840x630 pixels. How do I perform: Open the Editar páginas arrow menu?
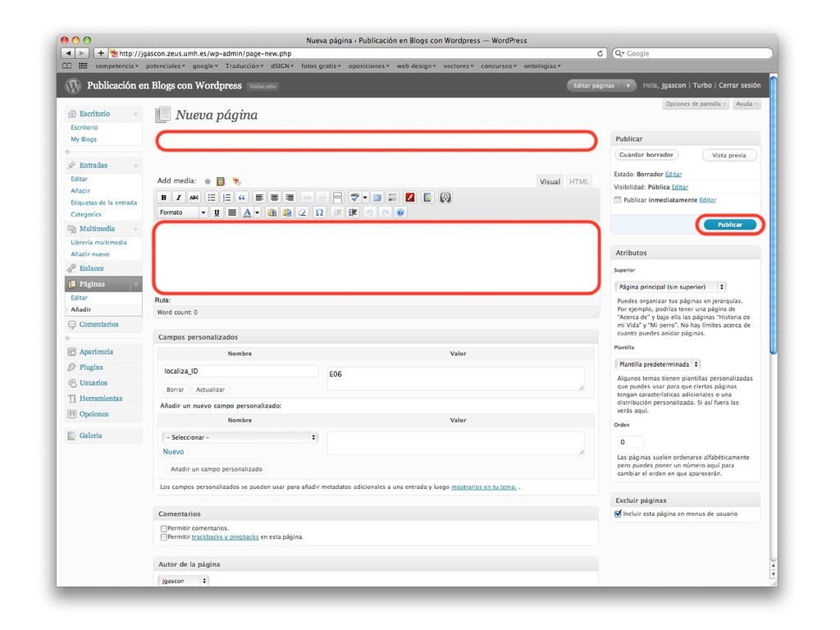click(628, 85)
